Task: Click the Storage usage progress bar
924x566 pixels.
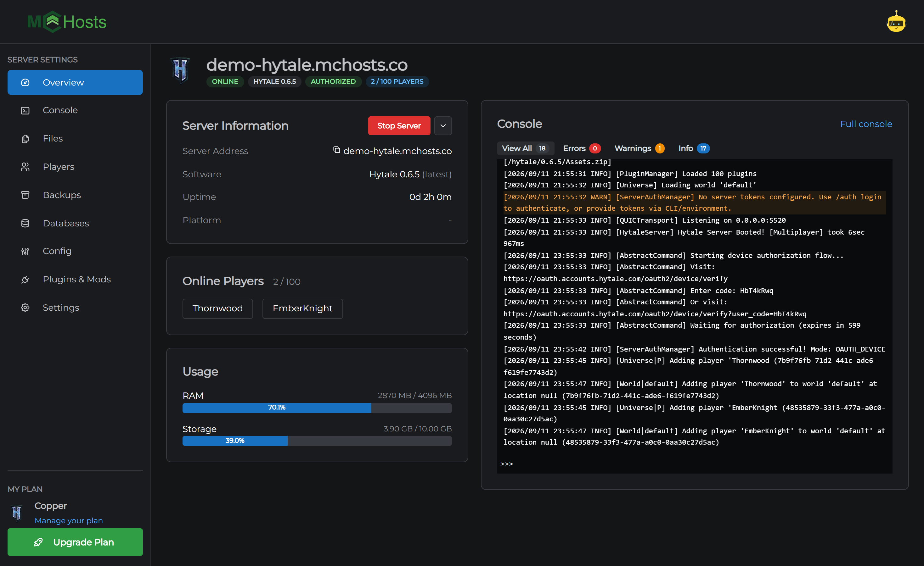Action: (x=317, y=441)
